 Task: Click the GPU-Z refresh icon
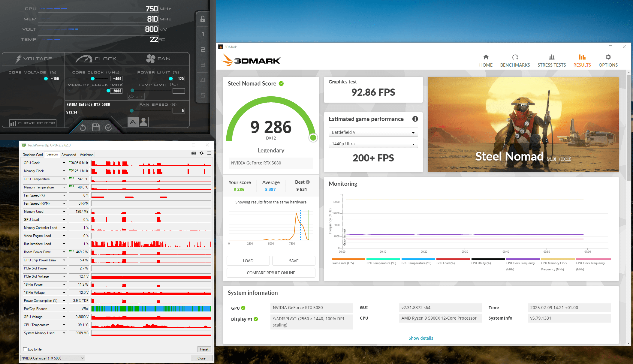(202, 153)
